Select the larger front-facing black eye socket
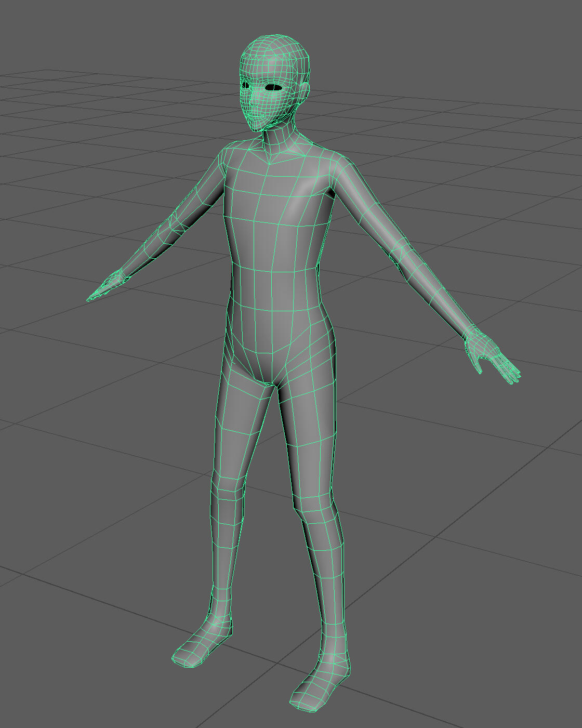The image size is (582, 728). [273, 87]
